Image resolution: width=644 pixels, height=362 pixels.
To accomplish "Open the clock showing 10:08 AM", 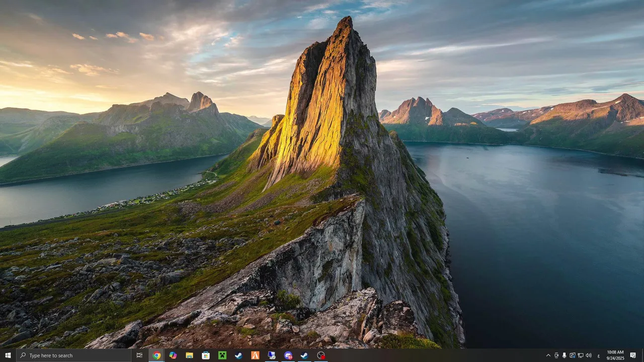I will click(x=615, y=355).
